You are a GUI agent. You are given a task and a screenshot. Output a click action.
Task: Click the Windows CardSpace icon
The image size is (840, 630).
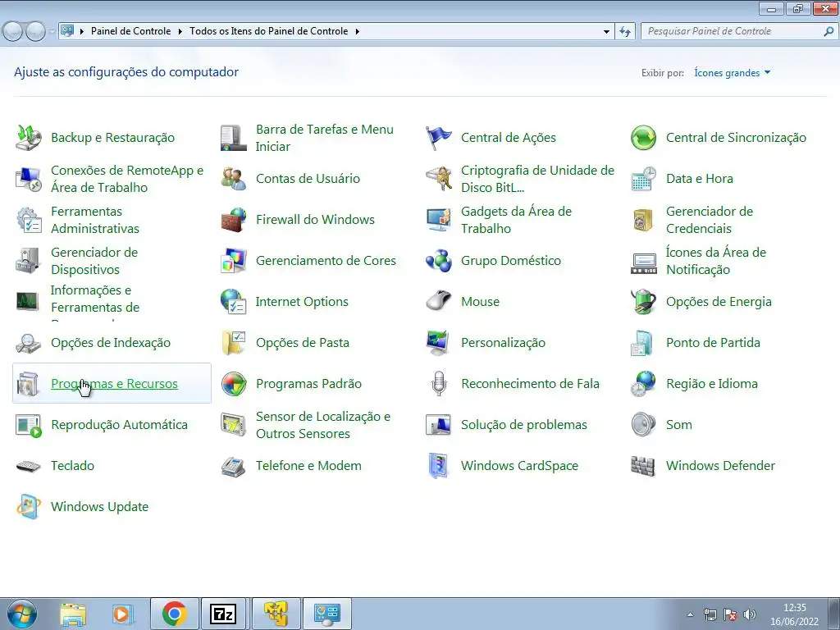click(x=438, y=466)
